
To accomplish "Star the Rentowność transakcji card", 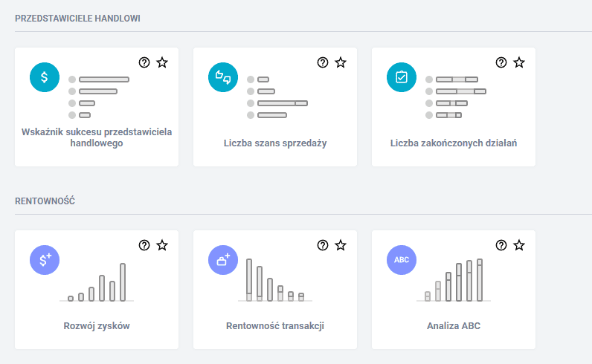I will pyautogui.click(x=341, y=245).
